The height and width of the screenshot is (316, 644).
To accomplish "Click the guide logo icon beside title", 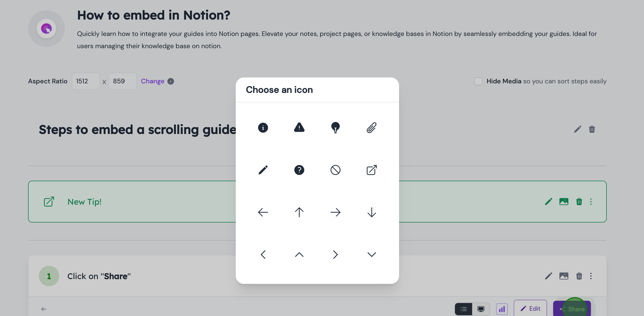I will [x=46, y=29].
